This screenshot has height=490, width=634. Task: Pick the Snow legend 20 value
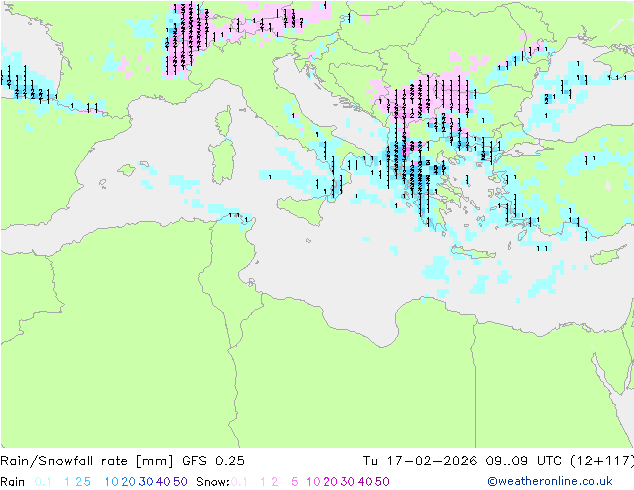pyautogui.click(x=331, y=482)
